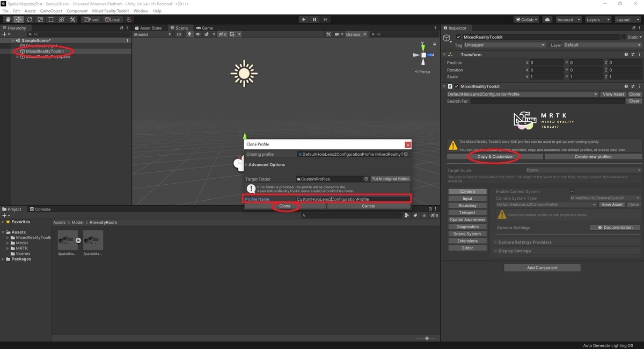Click Cancel in Clone Profile dialog
Screen dimensions: 644x349
[369, 206]
